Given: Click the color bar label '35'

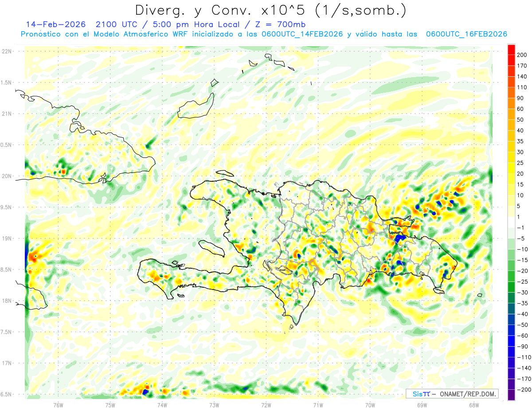Looking at the screenshot, I should click(520, 141).
